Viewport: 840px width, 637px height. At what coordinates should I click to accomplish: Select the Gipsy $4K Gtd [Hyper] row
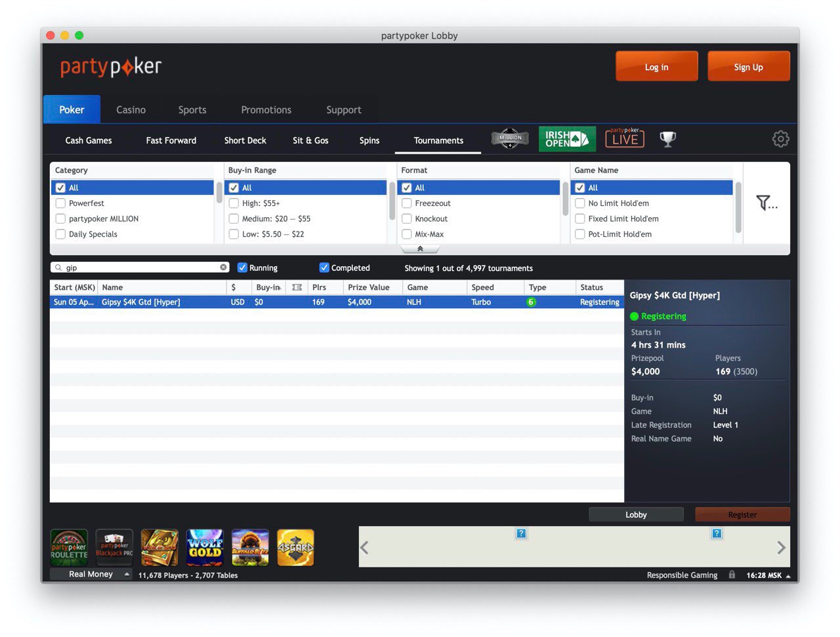point(337,302)
